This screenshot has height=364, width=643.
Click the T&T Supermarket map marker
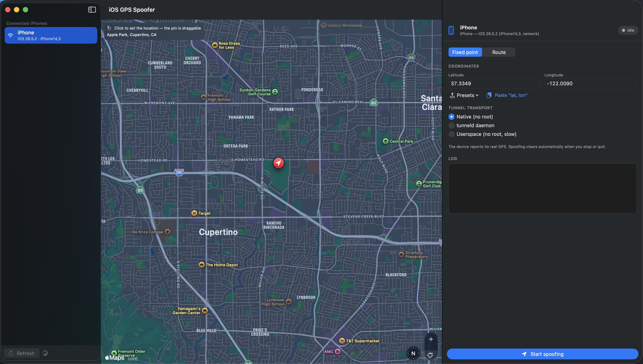(342, 341)
